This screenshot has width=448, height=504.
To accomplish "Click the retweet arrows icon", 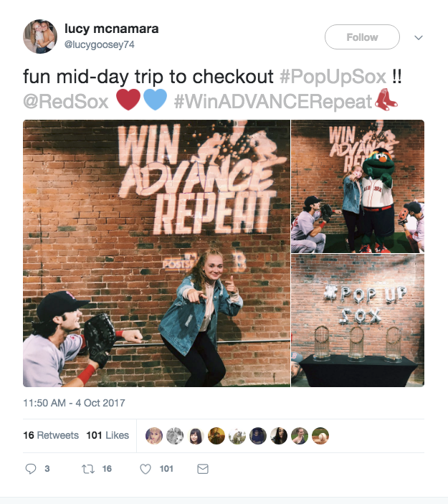I will [x=87, y=469].
